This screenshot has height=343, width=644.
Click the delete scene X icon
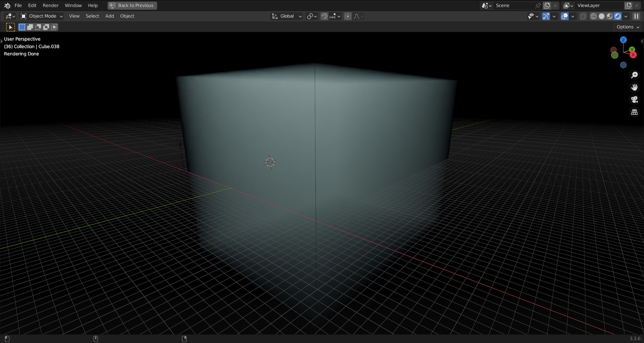(x=555, y=5)
